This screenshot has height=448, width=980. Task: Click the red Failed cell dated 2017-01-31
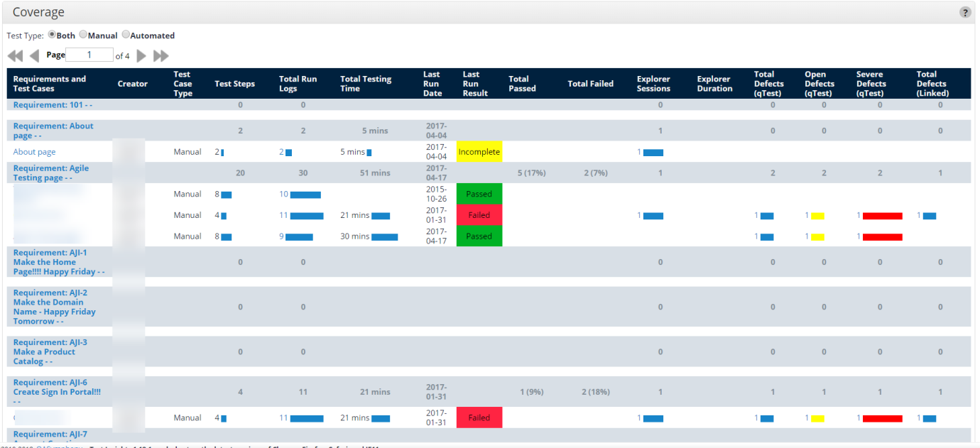click(x=479, y=215)
